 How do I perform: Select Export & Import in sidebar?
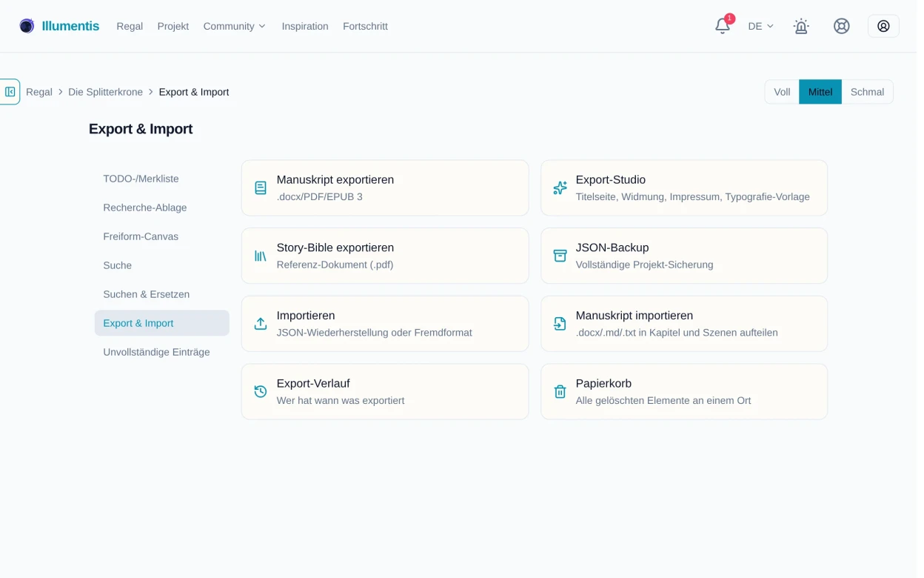click(x=161, y=323)
